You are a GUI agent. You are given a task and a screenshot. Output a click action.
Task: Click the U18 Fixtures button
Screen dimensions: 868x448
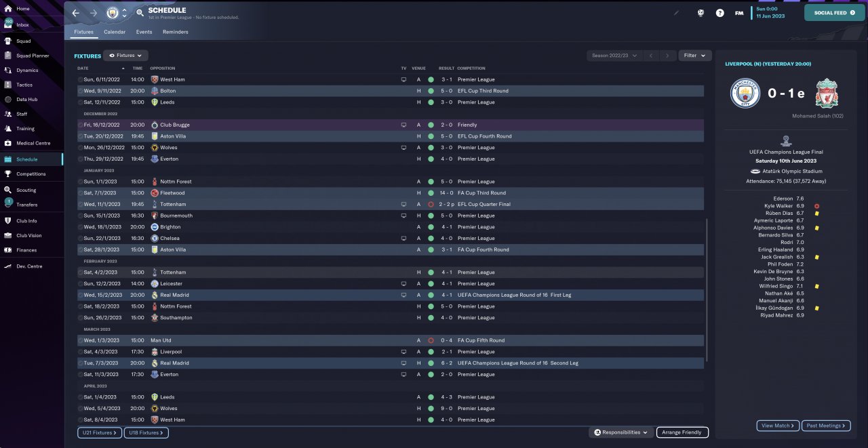146,432
